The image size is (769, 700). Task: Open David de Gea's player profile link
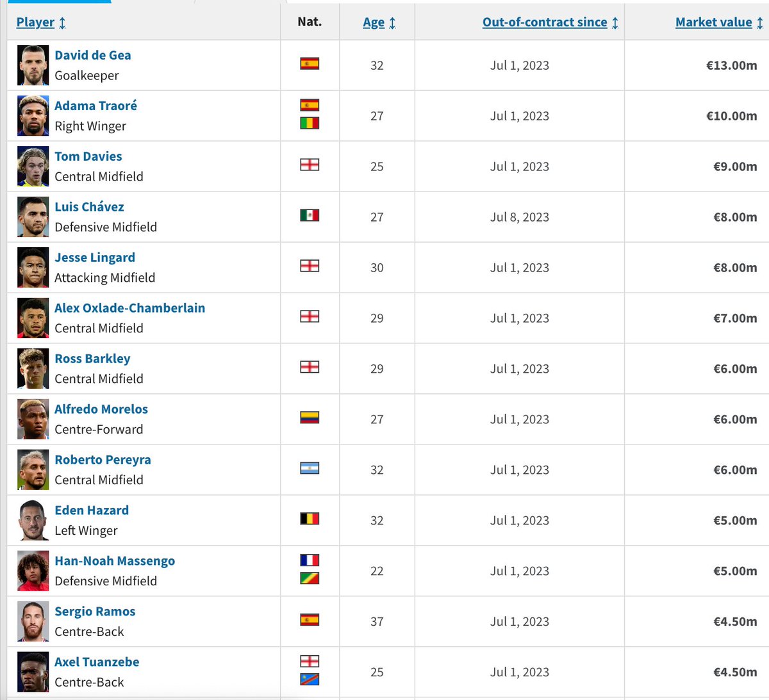93,55
